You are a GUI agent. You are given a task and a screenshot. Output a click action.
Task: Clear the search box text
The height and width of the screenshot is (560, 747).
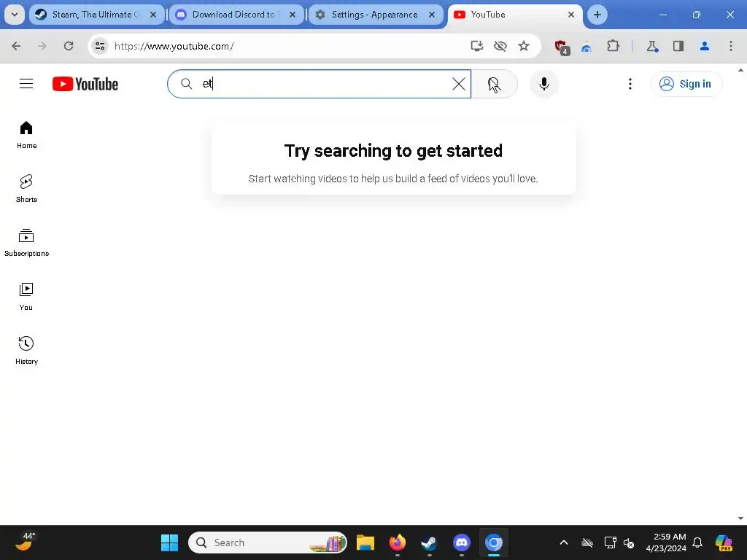pos(458,84)
